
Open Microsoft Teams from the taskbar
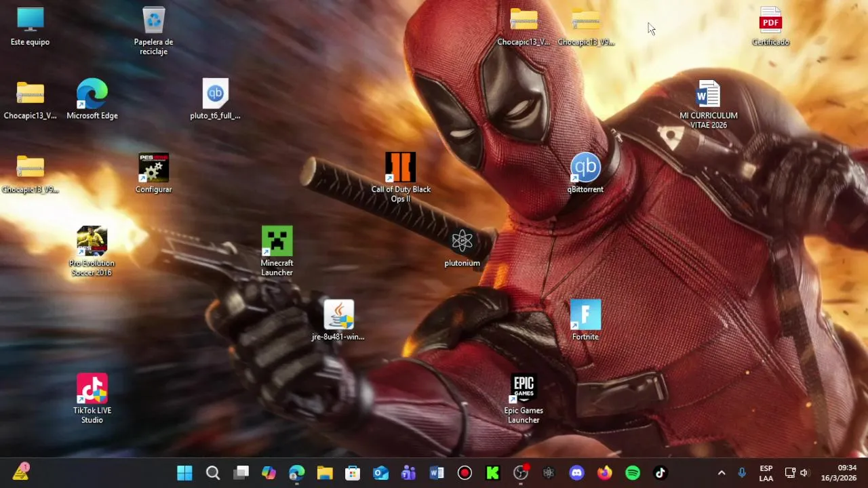click(408, 473)
